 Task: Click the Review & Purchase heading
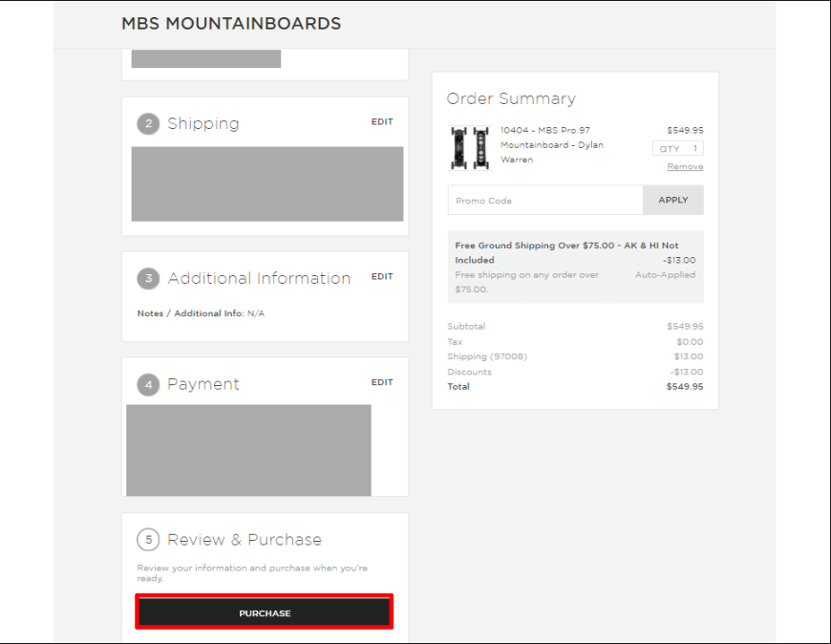coord(245,540)
